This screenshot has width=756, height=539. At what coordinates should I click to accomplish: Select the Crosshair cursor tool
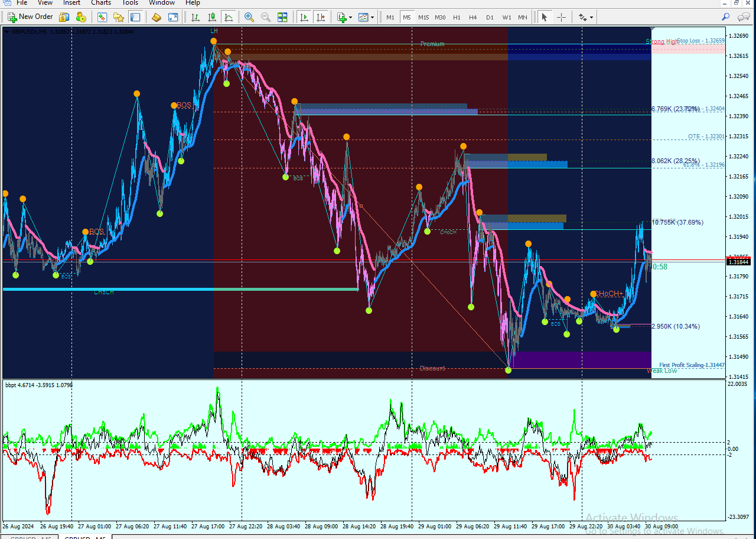click(561, 17)
